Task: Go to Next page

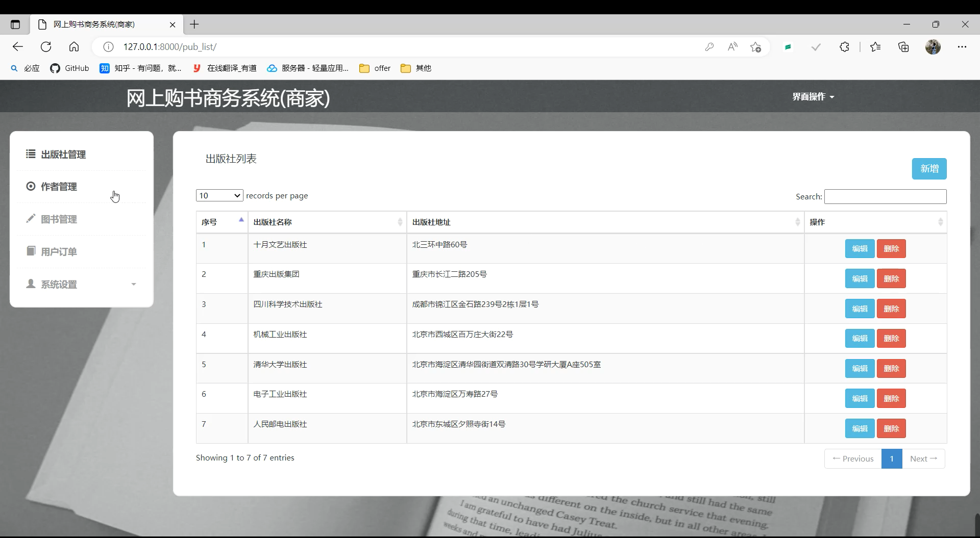Action: (924, 458)
